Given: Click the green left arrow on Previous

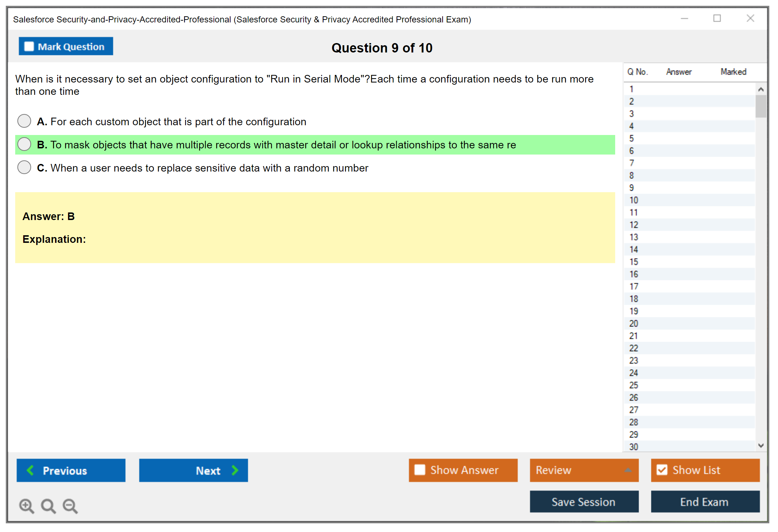Looking at the screenshot, I should point(30,470).
